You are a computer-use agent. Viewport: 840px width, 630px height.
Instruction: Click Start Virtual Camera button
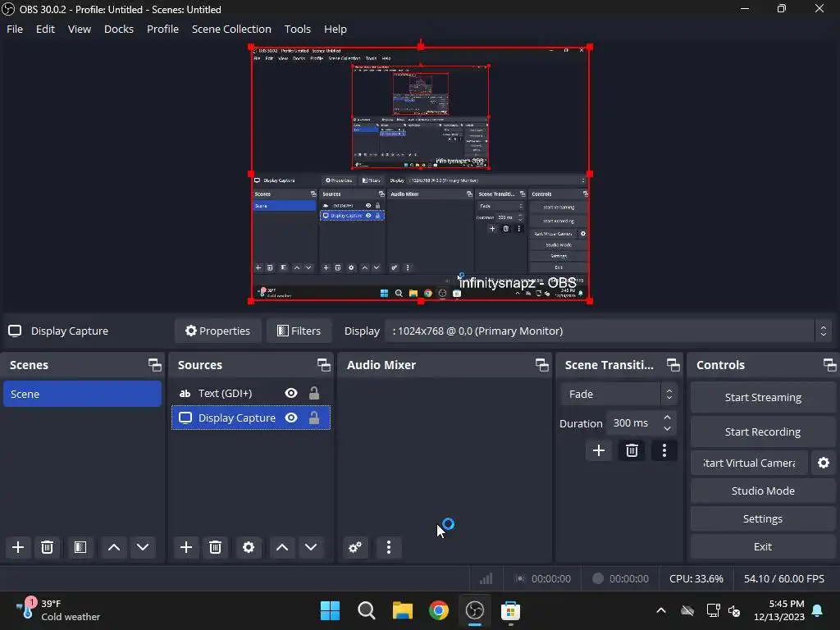coord(749,463)
